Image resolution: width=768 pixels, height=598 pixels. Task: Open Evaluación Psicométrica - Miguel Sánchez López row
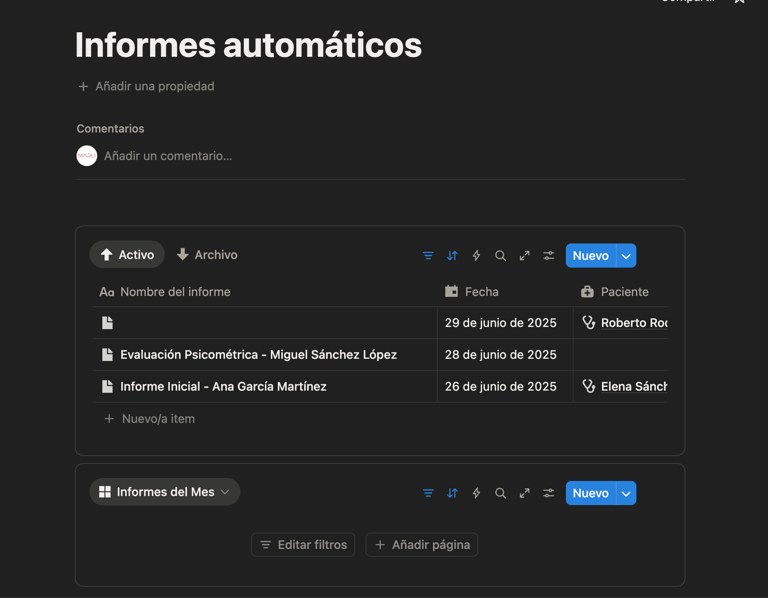(258, 355)
